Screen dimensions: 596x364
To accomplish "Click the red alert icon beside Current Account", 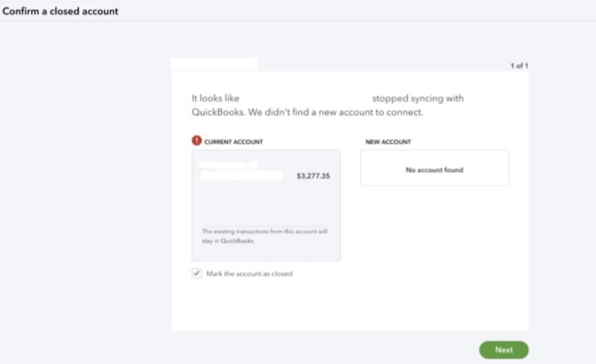I will click(196, 140).
